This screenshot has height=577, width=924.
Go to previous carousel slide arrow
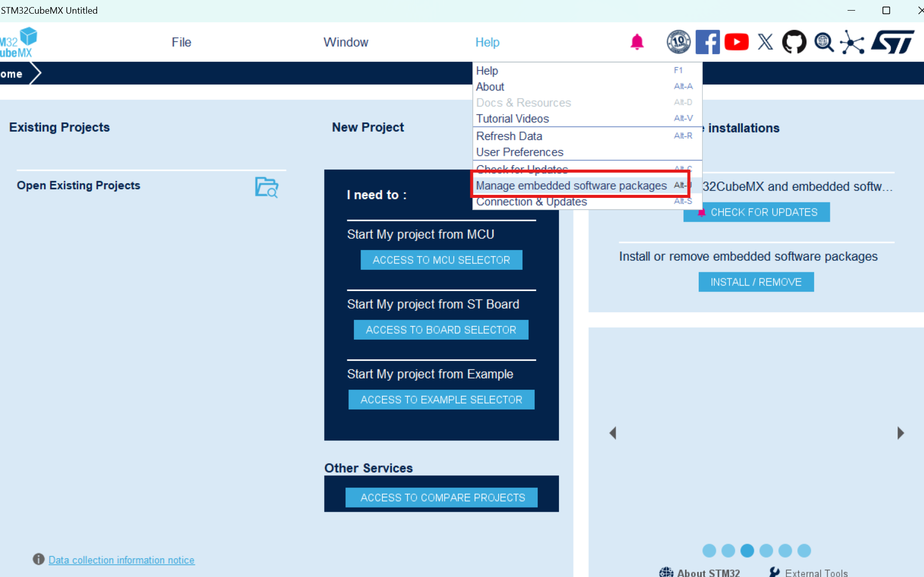[x=613, y=433]
